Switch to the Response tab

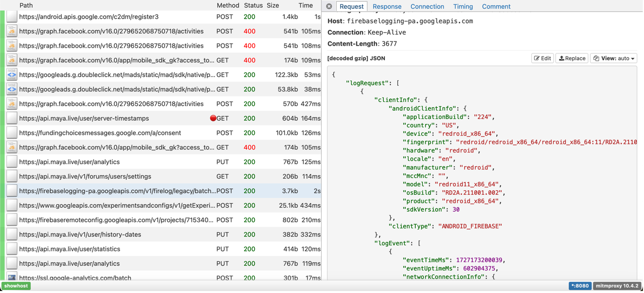pos(386,6)
